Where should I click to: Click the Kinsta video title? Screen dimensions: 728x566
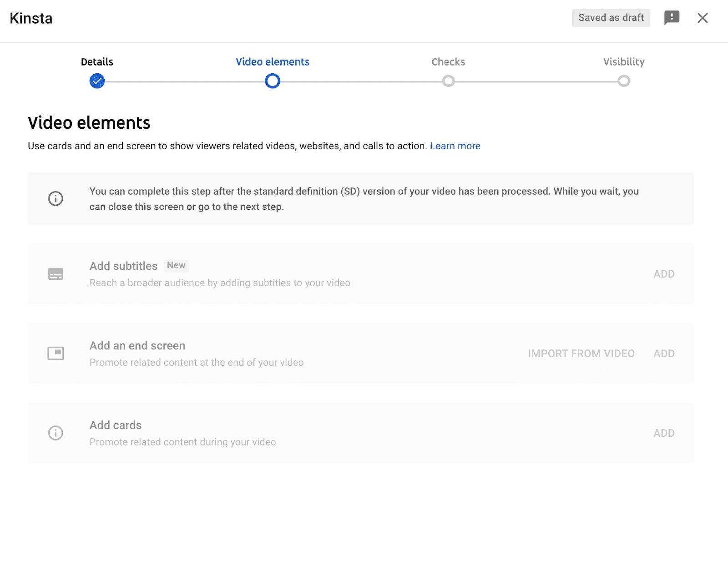pyautogui.click(x=30, y=18)
